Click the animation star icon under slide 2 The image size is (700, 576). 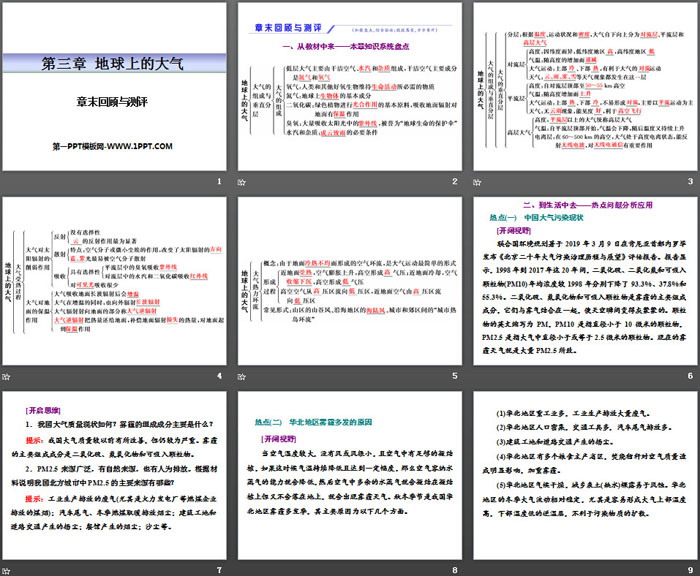pos(242,182)
